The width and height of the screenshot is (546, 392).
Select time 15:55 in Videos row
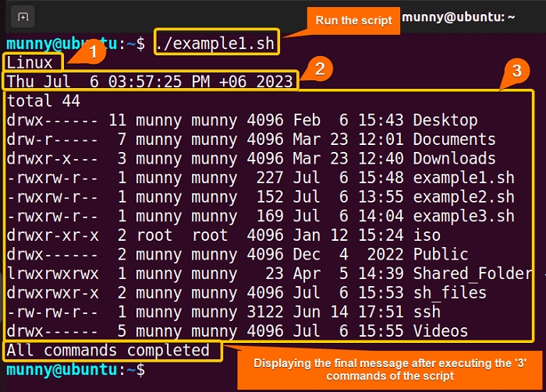(x=381, y=331)
